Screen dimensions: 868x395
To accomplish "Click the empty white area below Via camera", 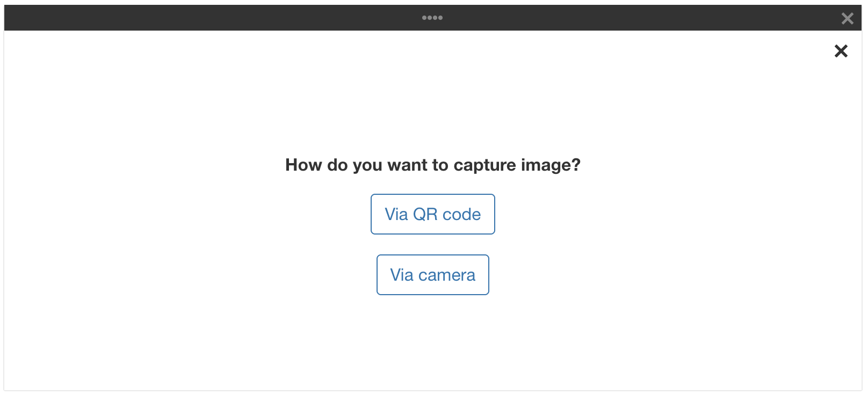I will tap(433, 343).
